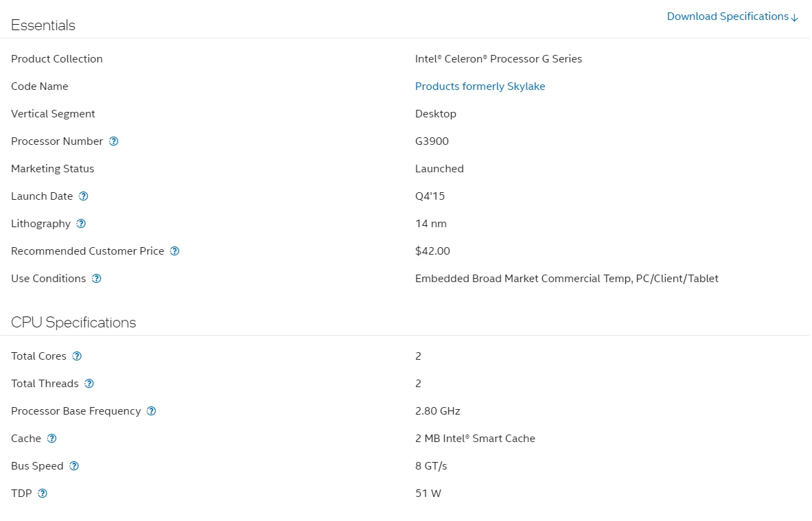Click help icon next to Processor Number

[114, 141]
